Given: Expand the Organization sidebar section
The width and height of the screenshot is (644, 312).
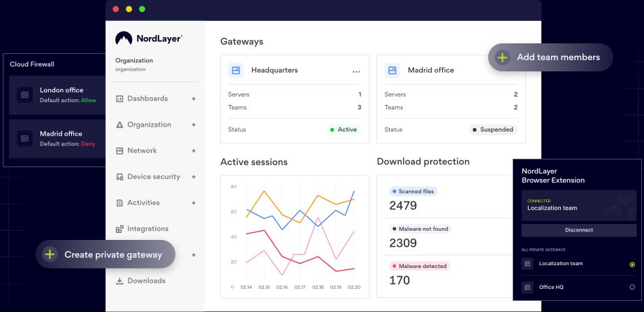Looking at the screenshot, I should coord(193,125).
